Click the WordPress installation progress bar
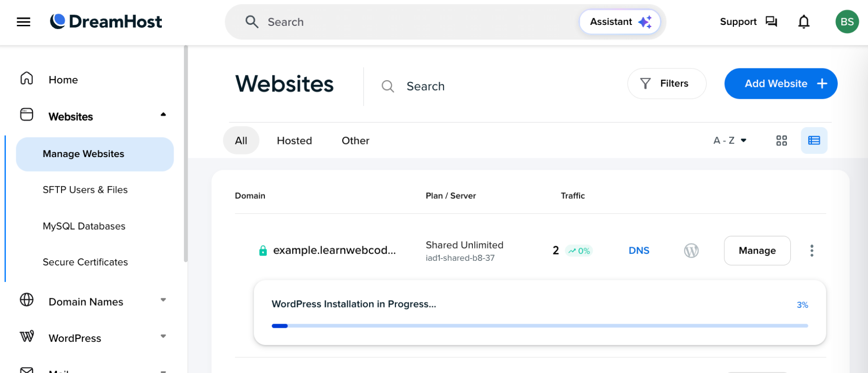 tap(539, 325)
